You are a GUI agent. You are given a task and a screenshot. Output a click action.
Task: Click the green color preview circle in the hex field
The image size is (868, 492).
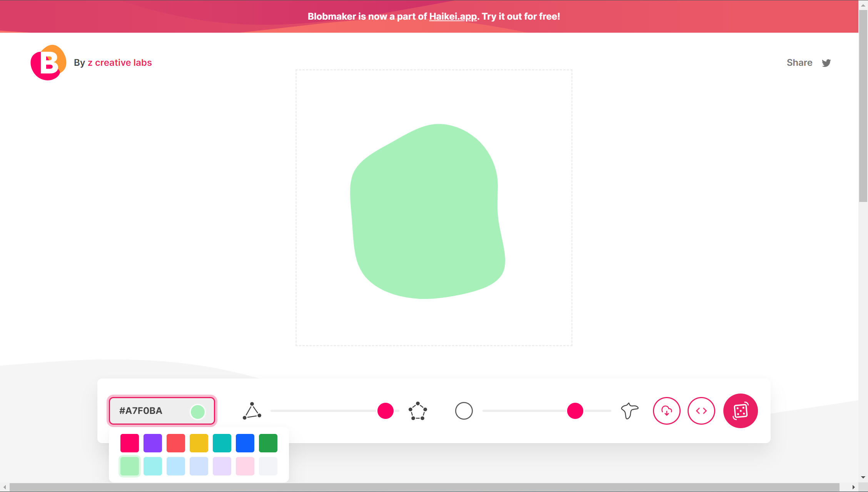[198, 411]
